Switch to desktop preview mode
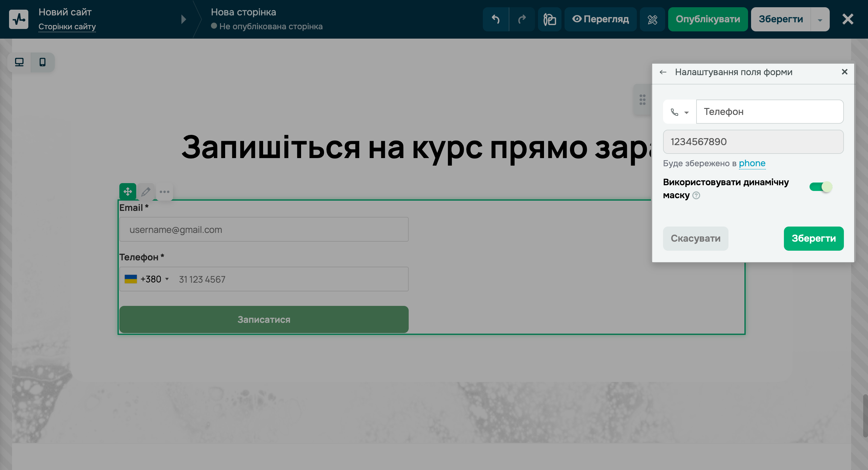This screenshot has height=470, width=868. [19, 62]
